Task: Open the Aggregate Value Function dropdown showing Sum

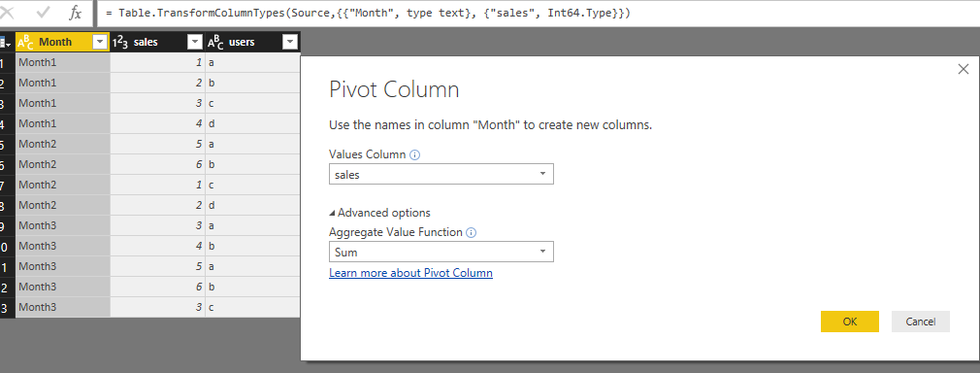Action: click(x=441, y=253)
